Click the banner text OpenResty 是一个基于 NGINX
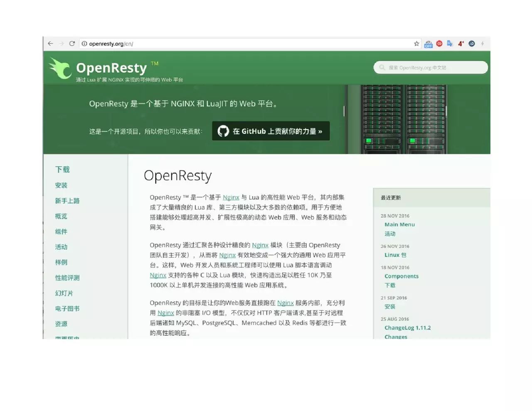 [x=183, y=103]
